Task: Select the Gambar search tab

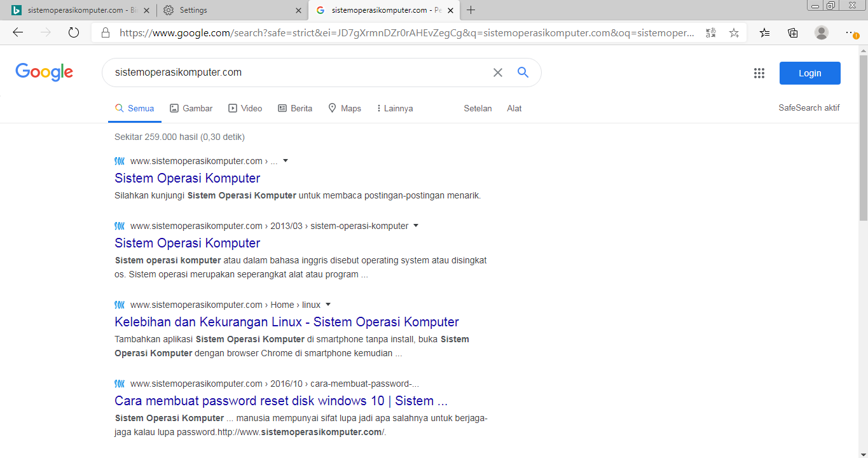Action: (x=191, y=108)
